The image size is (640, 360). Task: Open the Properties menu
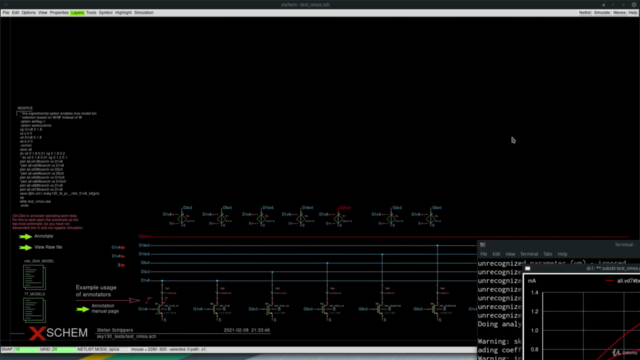click(59, 13)
